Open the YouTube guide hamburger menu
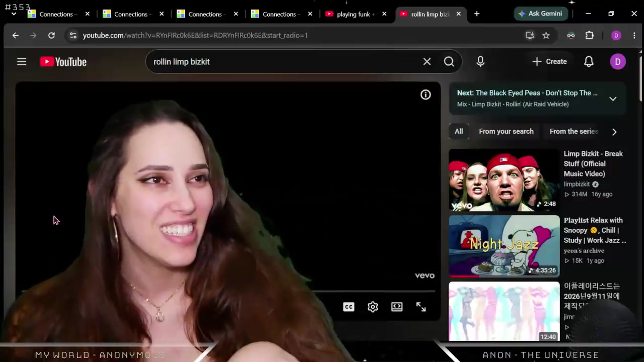Viewport: 644px width, 362px height. click(22, 62)
